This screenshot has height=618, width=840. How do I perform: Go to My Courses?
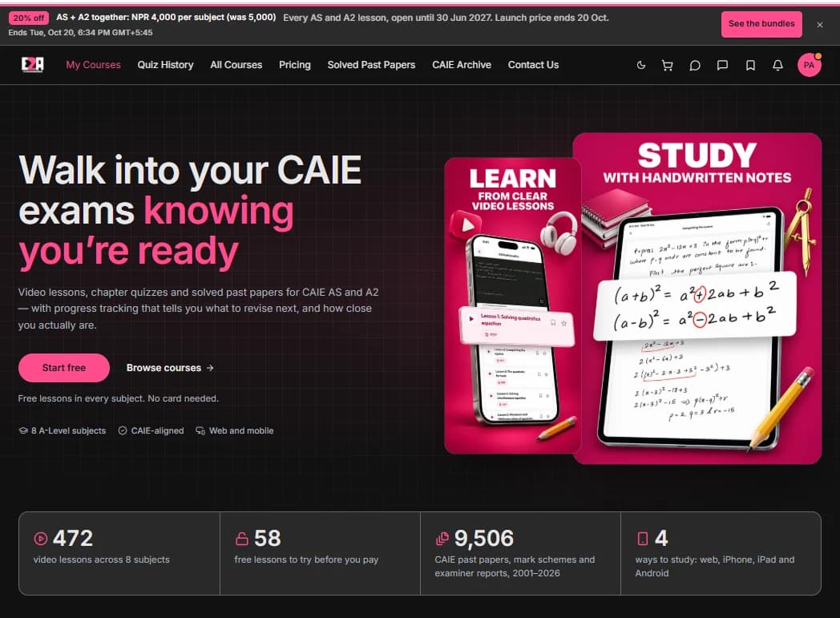(x=93, y=65)
